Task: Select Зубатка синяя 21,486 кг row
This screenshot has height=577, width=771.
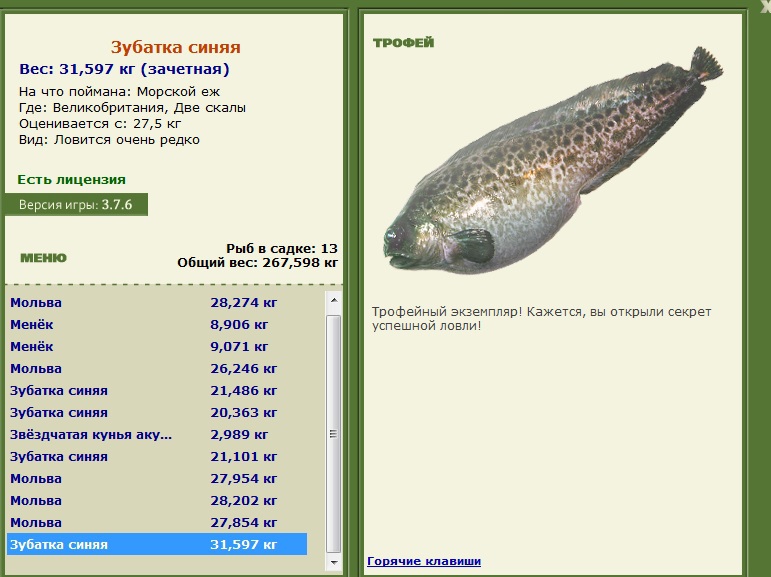Action: (x=157, y=391)
